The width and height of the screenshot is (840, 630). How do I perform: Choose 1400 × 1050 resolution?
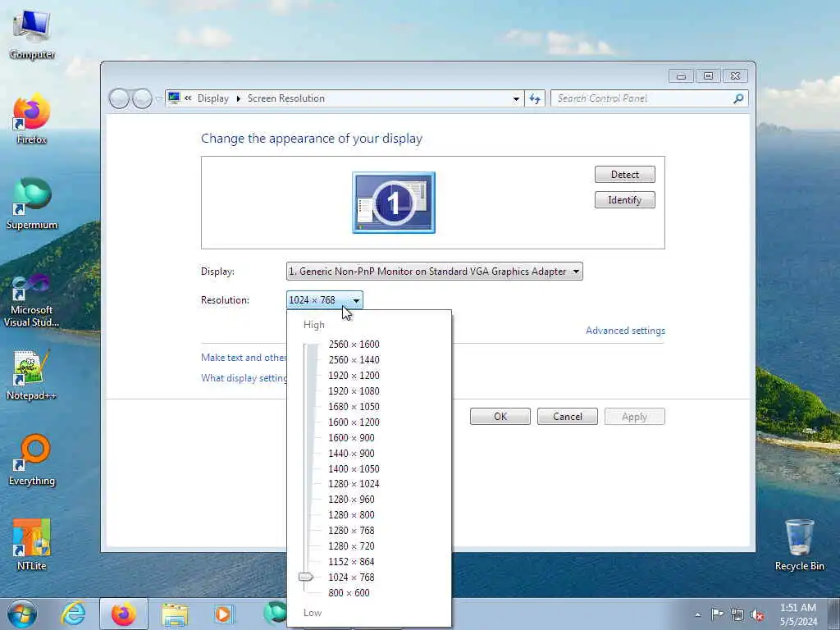(x=354, y=468)
